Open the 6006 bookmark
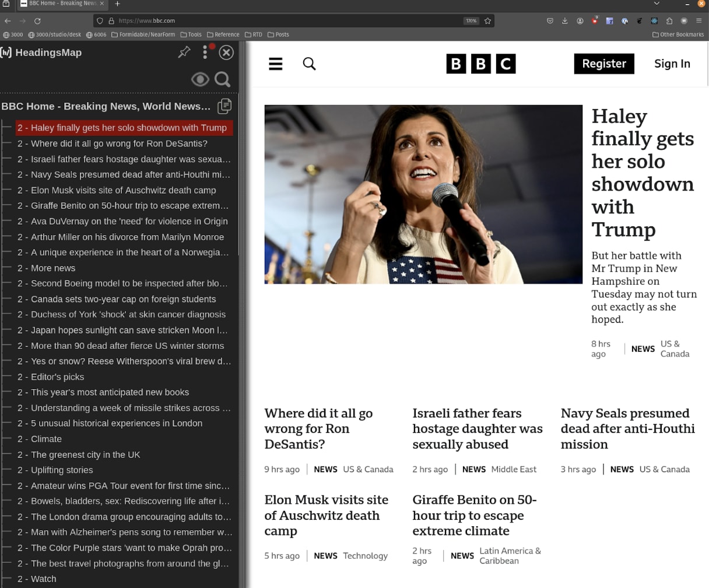 [96, 34]
